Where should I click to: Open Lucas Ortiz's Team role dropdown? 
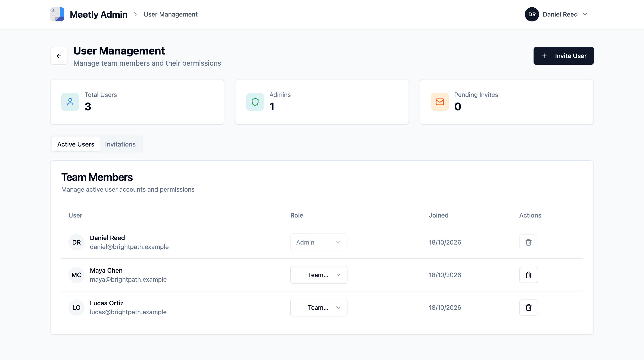coord(319,308)
